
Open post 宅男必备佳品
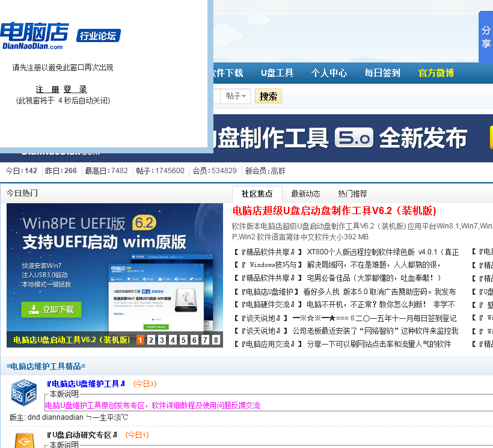374,278
